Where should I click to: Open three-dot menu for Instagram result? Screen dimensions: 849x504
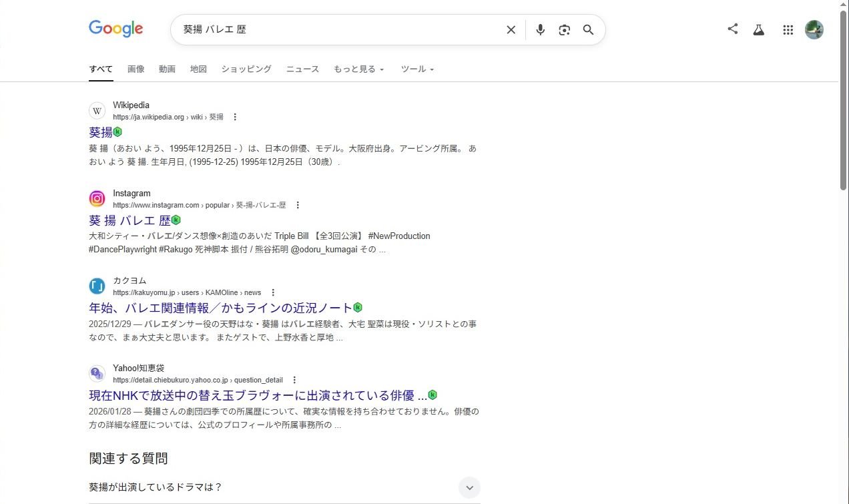pos(298,205)
